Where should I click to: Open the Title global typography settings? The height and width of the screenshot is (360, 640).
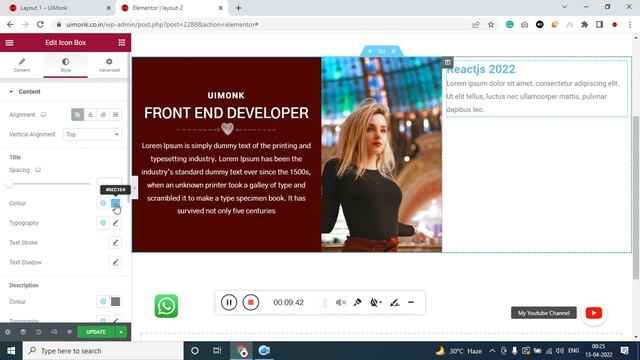(103, 223)
